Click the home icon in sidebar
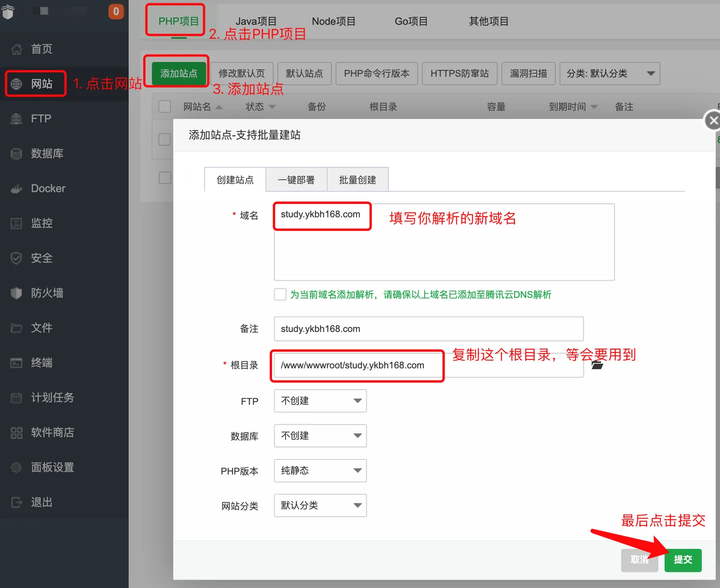Viewport: 720px width, 588px height. pyautogui.click(x=16, y=49)
